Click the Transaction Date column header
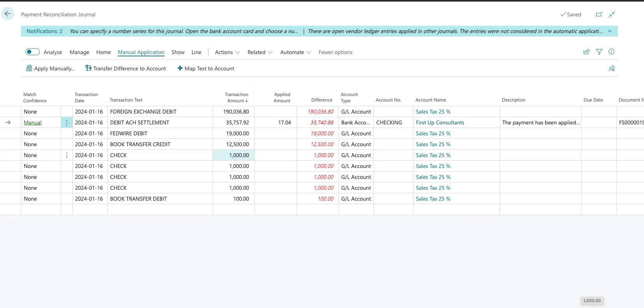The width and height of the screenshot is (644, 308). (x=86, y=98)
